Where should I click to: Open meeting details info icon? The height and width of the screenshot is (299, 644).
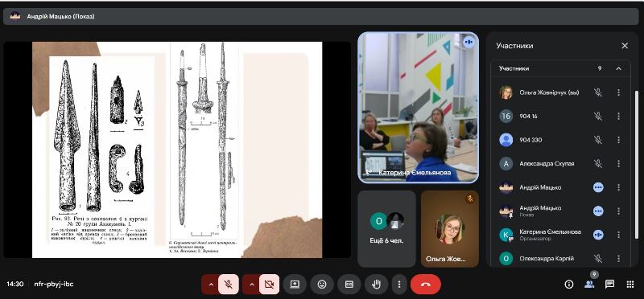click(x=569, y=285)
